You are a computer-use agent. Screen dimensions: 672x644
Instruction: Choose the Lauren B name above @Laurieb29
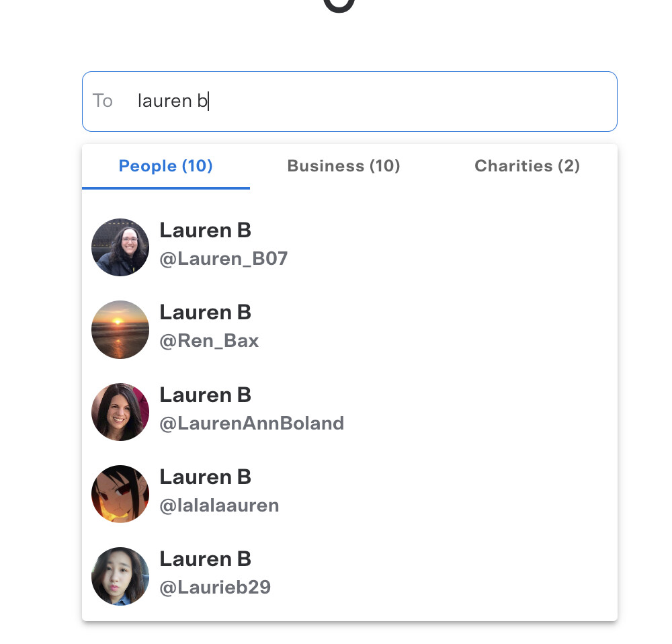click(205, 559)
